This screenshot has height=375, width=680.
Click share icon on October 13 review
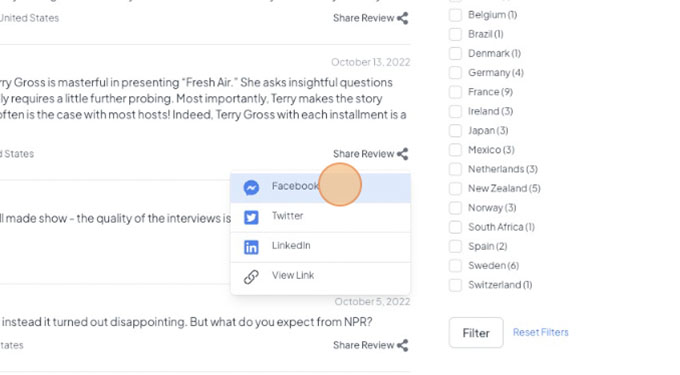click(402, 154)
